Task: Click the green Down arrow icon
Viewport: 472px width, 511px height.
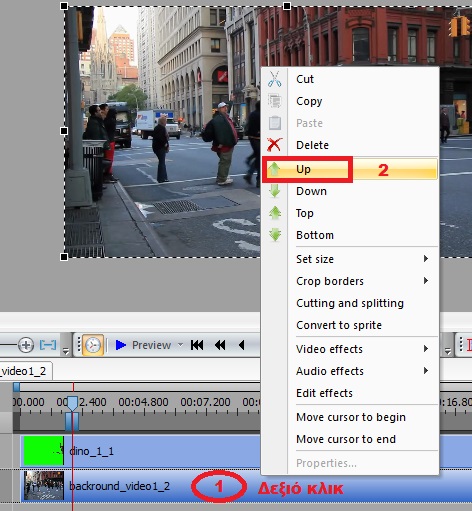Action: coord(275,191)
